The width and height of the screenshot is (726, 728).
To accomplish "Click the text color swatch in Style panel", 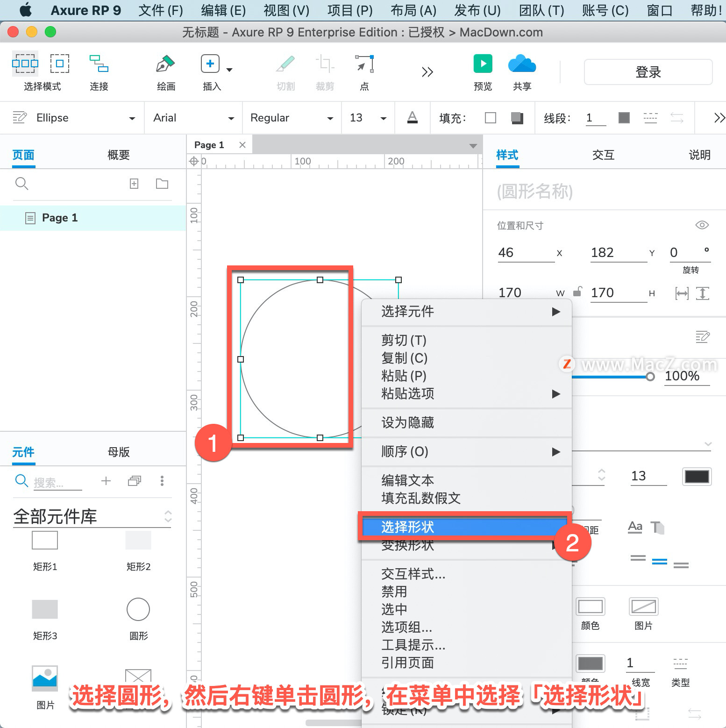I will pyautogui.click(x=697, y=477).
